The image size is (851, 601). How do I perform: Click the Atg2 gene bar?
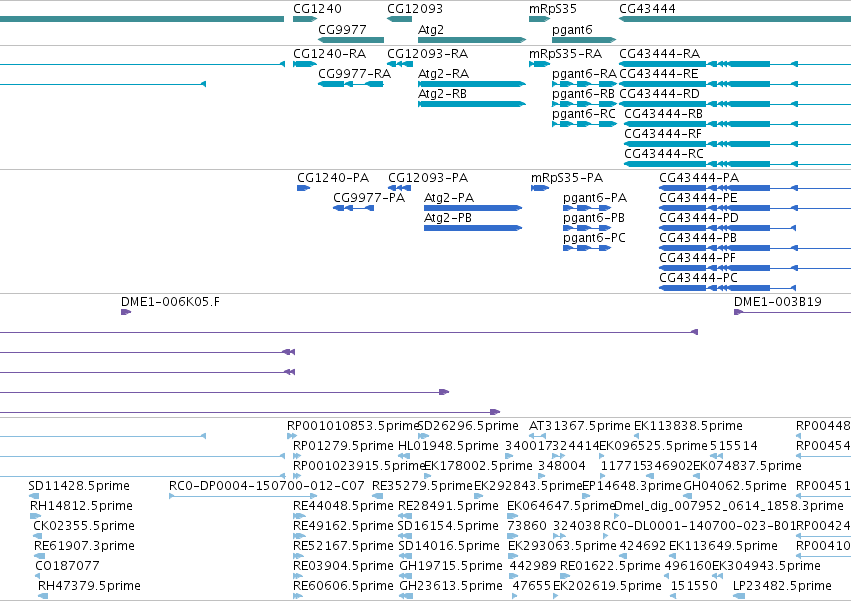(472, 40)
